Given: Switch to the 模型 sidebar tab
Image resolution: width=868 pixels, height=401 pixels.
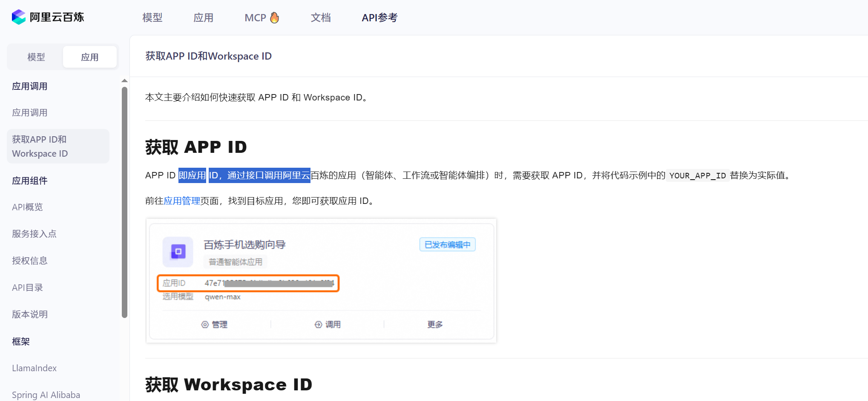Looking at the screenshot, I should coord(36,57).
